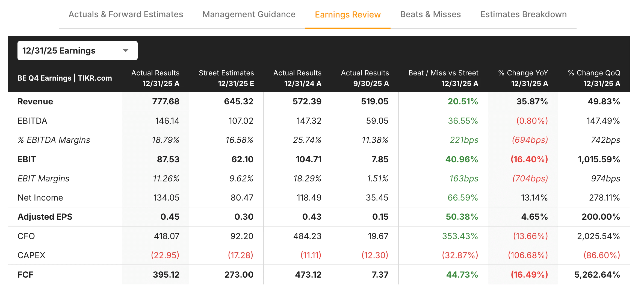This screenshot has height=294, width=644.
Task: Select the Net Income row
Action: point(40,197)
